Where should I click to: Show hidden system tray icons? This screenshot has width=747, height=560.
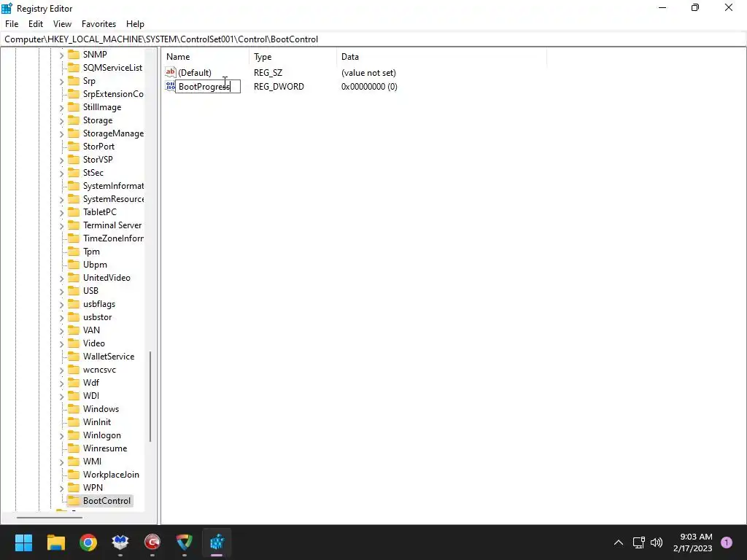pyautogui.click(x=619, y=542)
